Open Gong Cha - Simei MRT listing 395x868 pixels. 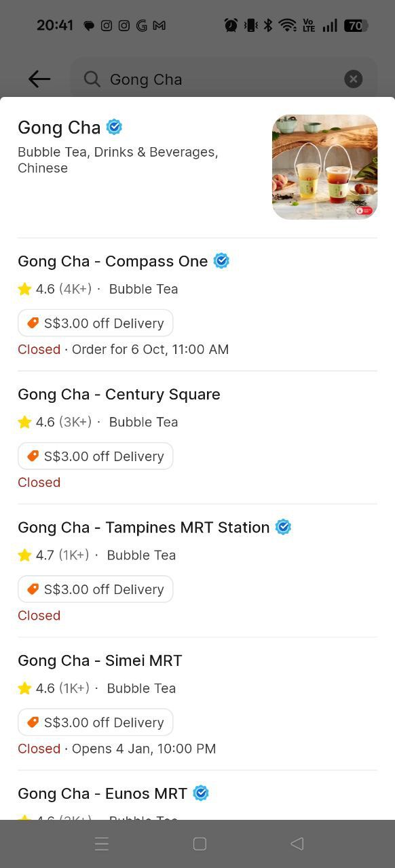tap(99, 660)
